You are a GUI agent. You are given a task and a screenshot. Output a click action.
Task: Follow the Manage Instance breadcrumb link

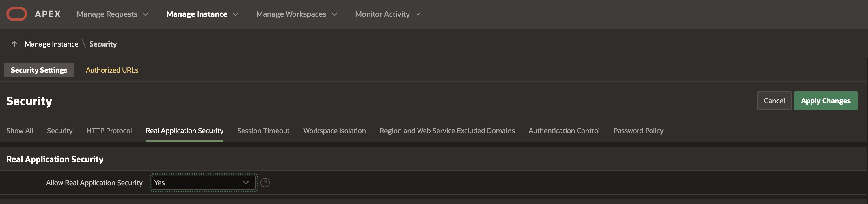52,44
